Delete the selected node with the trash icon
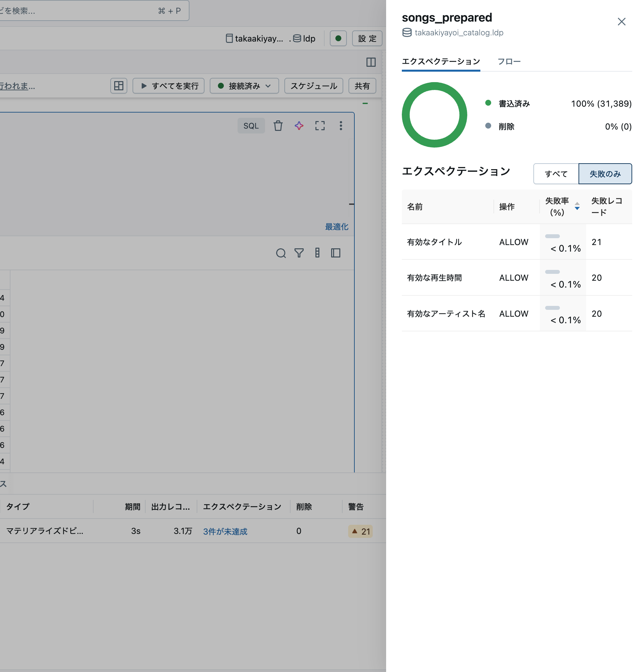 (278, 126)
